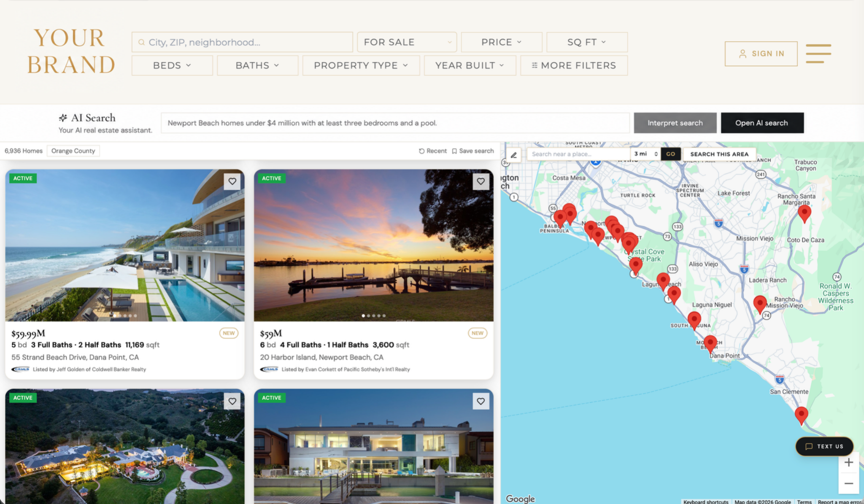Screen dimensions: 864x504
Task: Click the map pin at Coto De Caza
Action: click(x=805, y=212)
